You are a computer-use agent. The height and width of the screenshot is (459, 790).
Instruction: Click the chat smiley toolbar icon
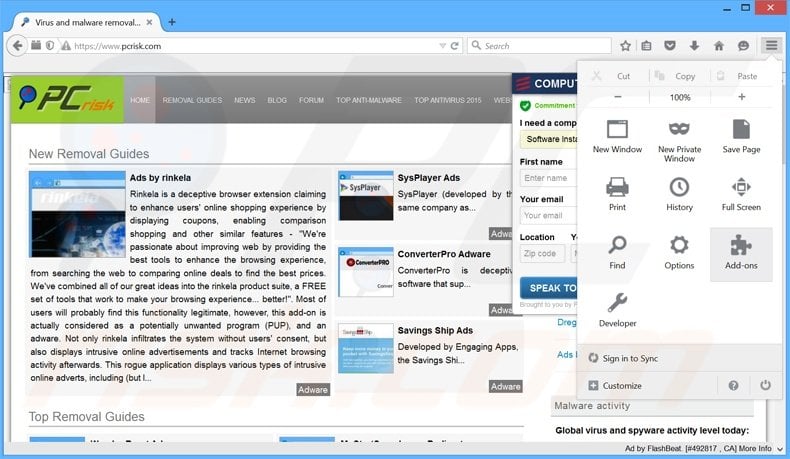pos(743,46)
